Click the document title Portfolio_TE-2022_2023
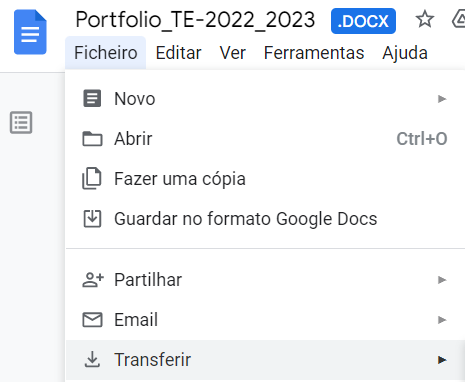Image resolution: width=465 pixels, height=382 pixels. pos(195,20)
